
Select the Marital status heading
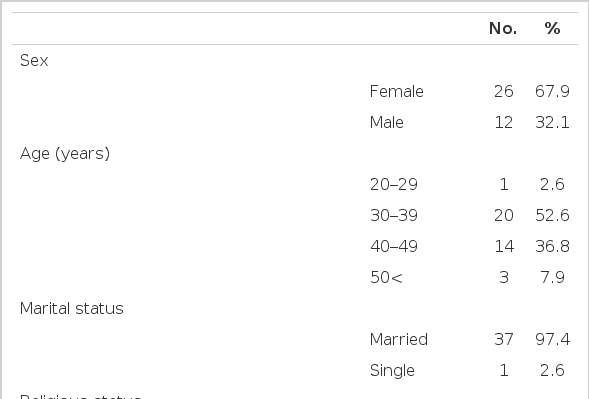tap(72, 308)
